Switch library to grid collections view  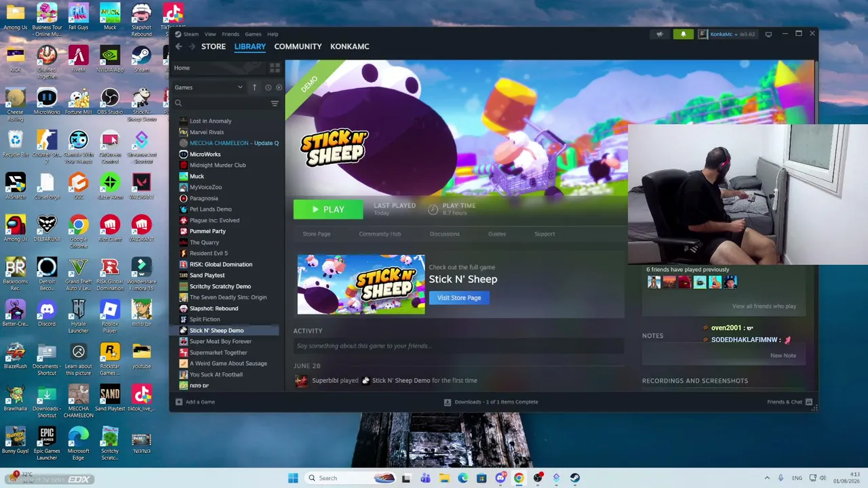click(275, 68)
